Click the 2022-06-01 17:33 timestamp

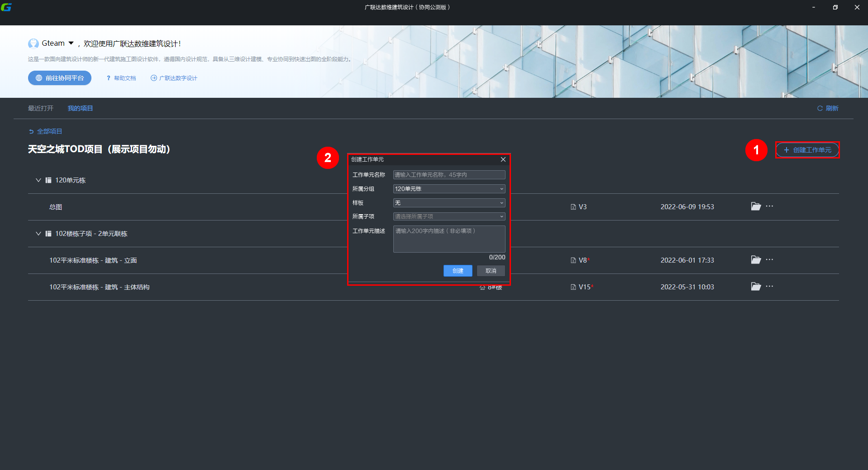click(x=687, y=260)
